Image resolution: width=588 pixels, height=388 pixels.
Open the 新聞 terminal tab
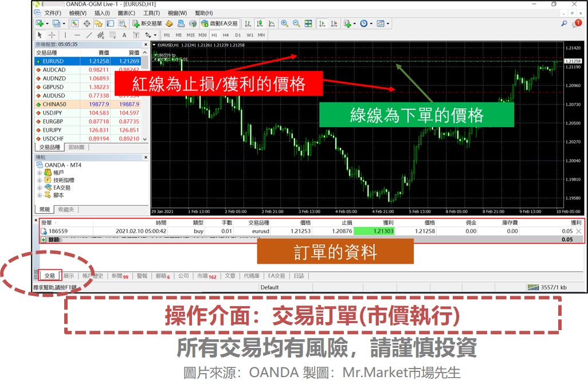pyautogui.click(x=120, y=276)
